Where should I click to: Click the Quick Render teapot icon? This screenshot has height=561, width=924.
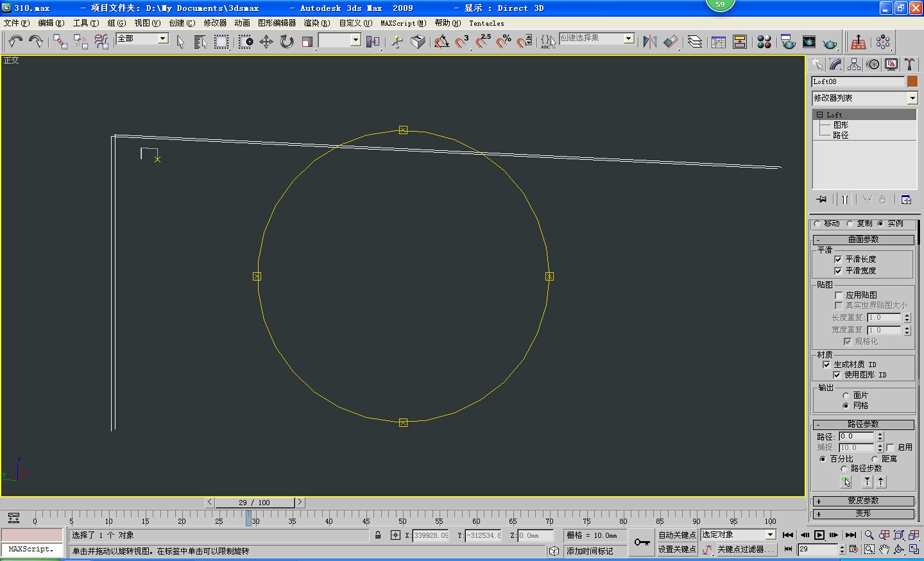click(x=830, y=43)
